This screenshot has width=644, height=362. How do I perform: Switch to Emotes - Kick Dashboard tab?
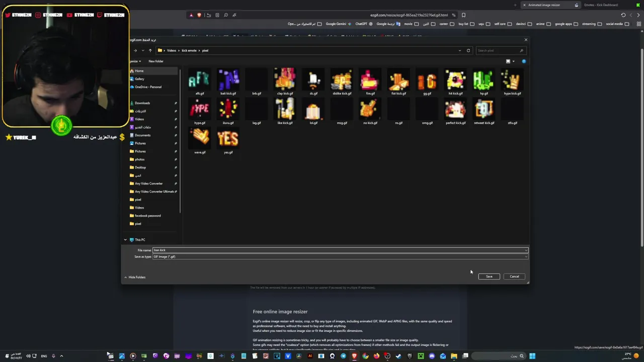601,5
